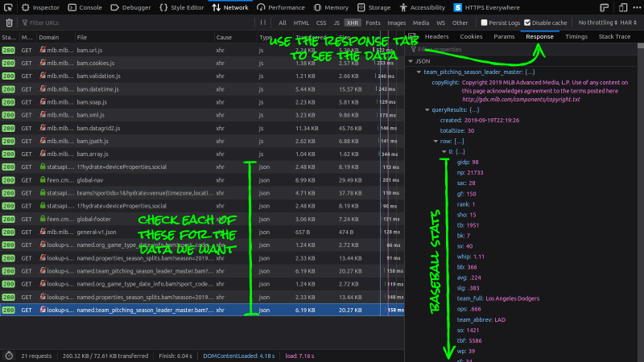Filter requests by Images

pos(396,23)
